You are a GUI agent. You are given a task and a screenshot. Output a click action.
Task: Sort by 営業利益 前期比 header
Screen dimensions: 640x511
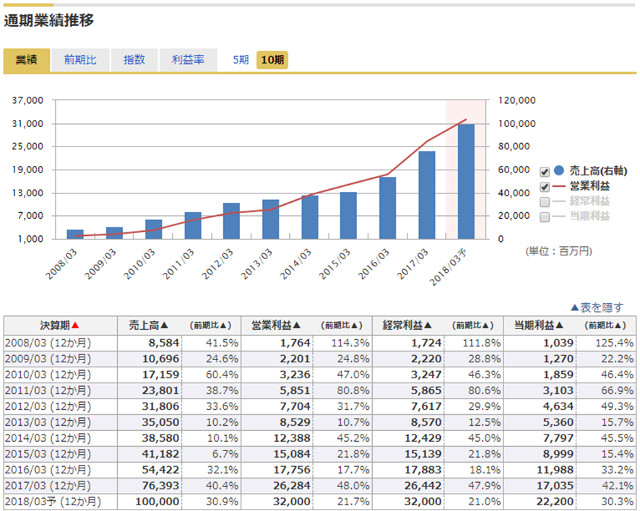tap(342, 325)
